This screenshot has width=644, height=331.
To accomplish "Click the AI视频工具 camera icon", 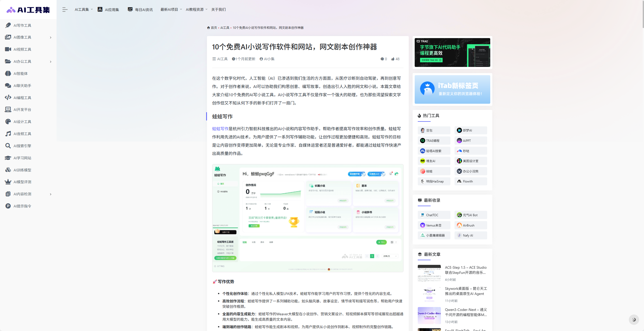I will (x=8, y=49).
